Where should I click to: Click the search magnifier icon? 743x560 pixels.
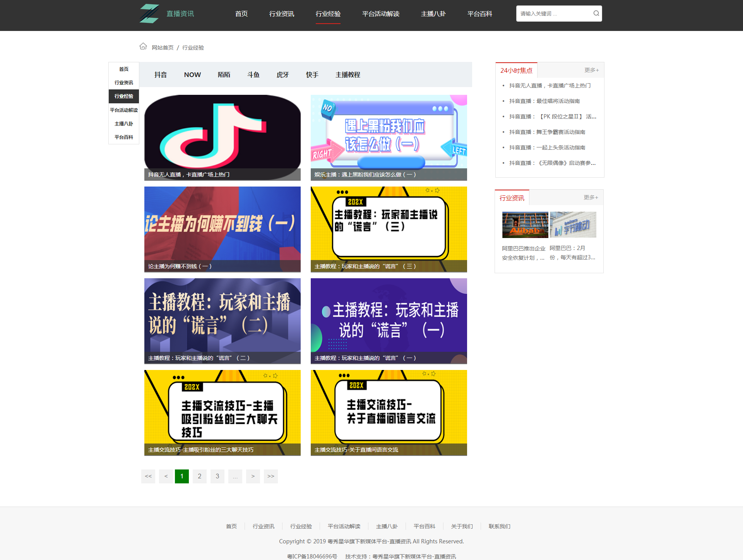tap(596, 14)
